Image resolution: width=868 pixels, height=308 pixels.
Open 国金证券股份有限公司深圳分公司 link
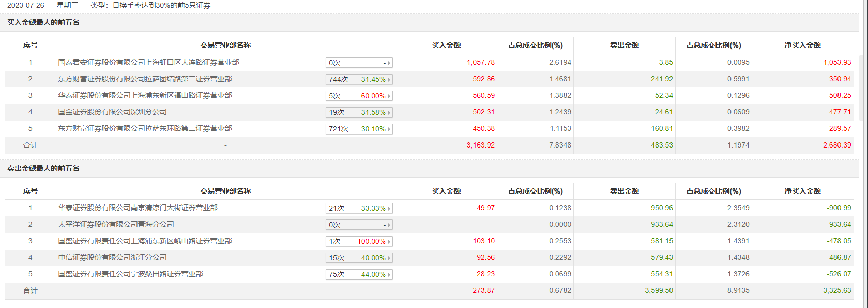[112, 112]
